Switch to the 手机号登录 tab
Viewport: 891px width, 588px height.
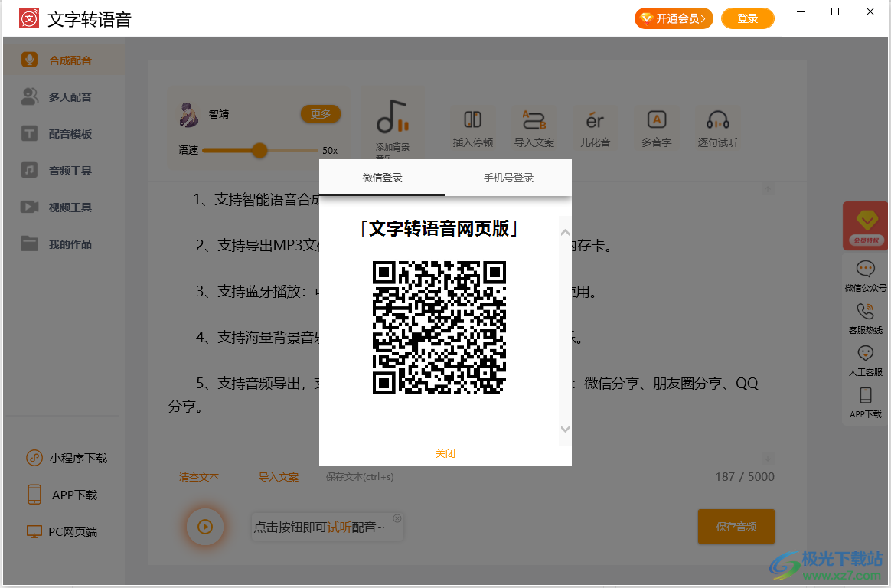508,178
